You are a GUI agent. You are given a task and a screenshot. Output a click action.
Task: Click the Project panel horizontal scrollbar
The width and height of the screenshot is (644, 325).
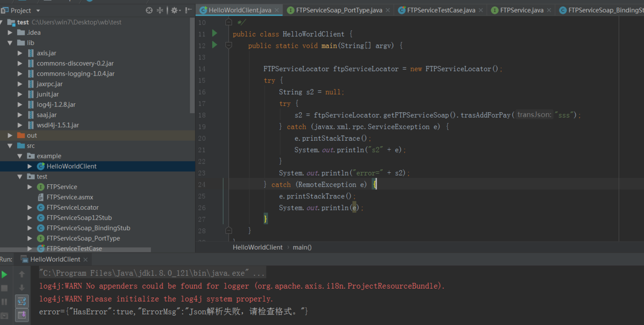75,250
